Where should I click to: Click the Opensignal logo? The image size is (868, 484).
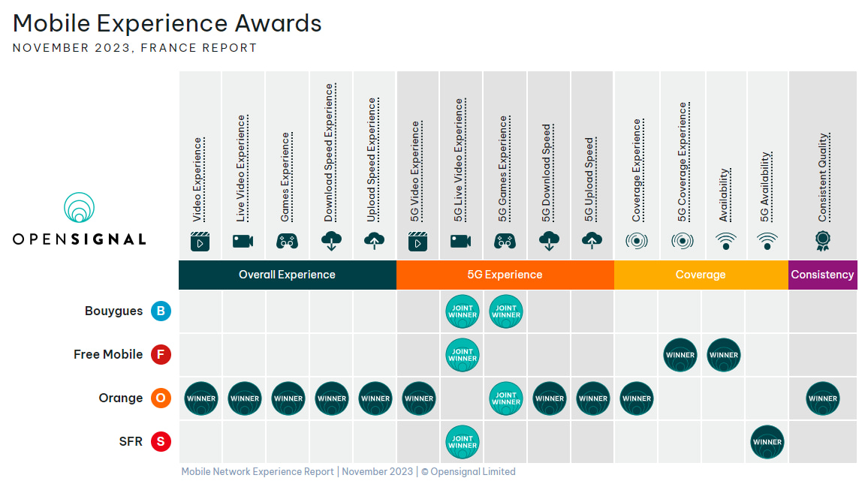coord(79,219)
